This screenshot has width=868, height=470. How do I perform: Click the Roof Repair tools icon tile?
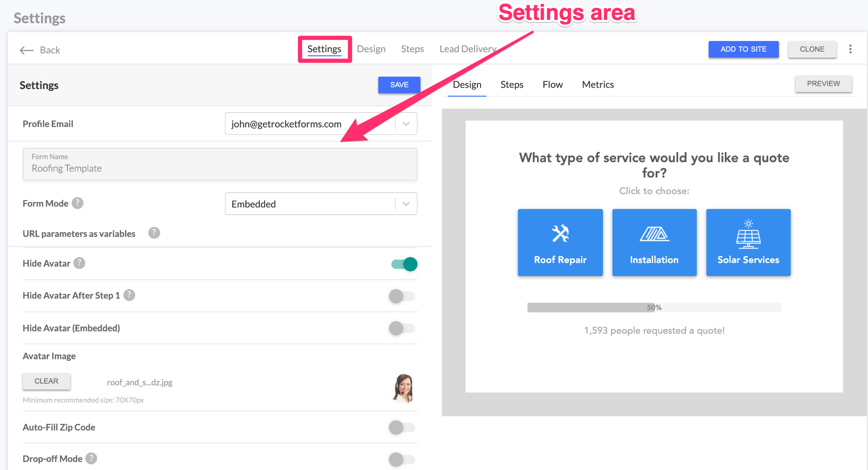tap(560, 242)
